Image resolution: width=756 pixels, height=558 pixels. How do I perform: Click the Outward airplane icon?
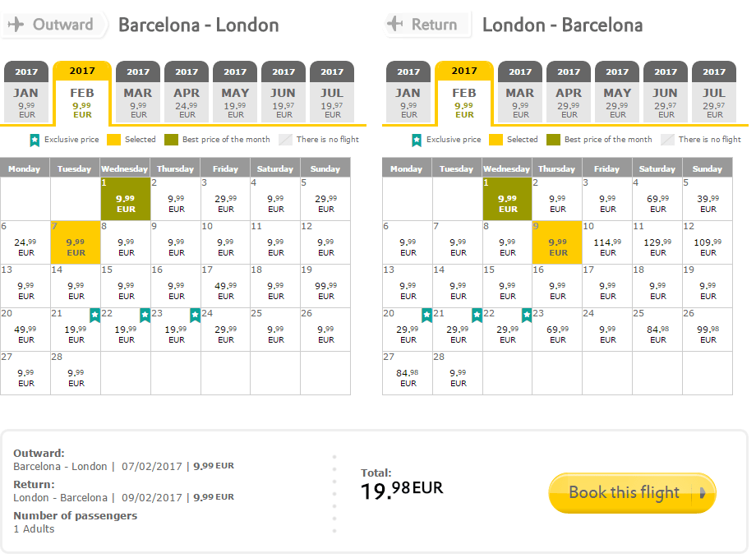[x=16, y=25]
